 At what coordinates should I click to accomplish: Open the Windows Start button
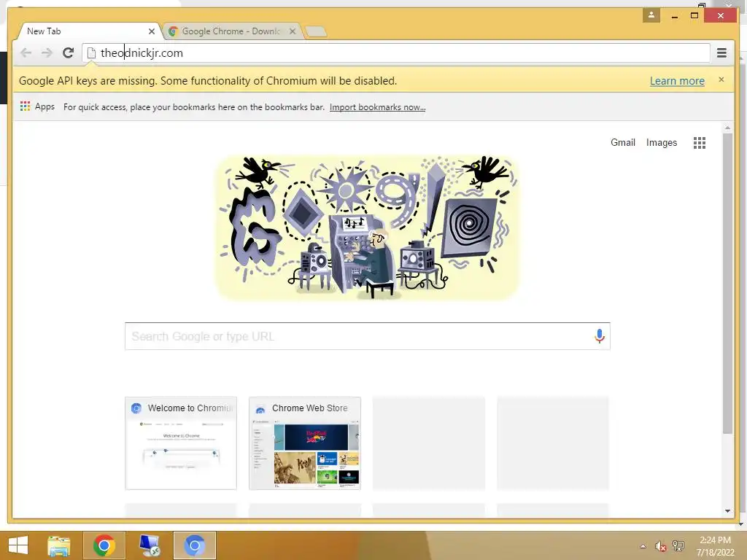tap(18, 545)
